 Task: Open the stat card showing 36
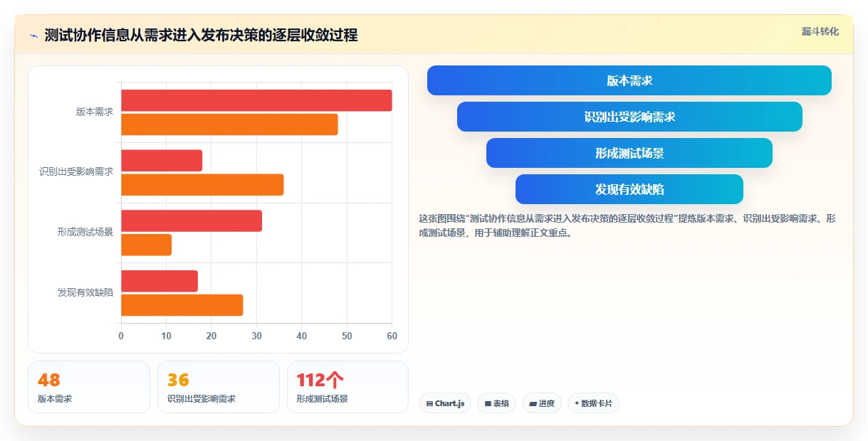[x=219, y=387]
